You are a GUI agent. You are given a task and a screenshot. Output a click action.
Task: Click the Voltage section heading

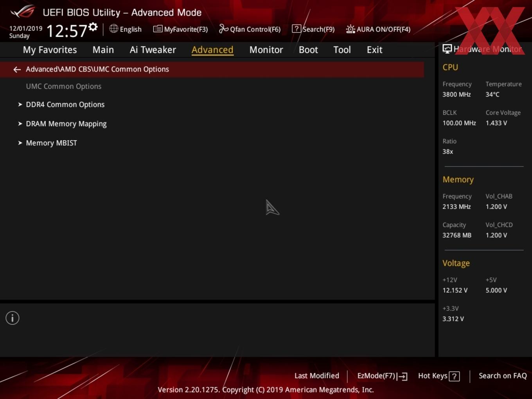pyautogui.click(x=456, y=263)
